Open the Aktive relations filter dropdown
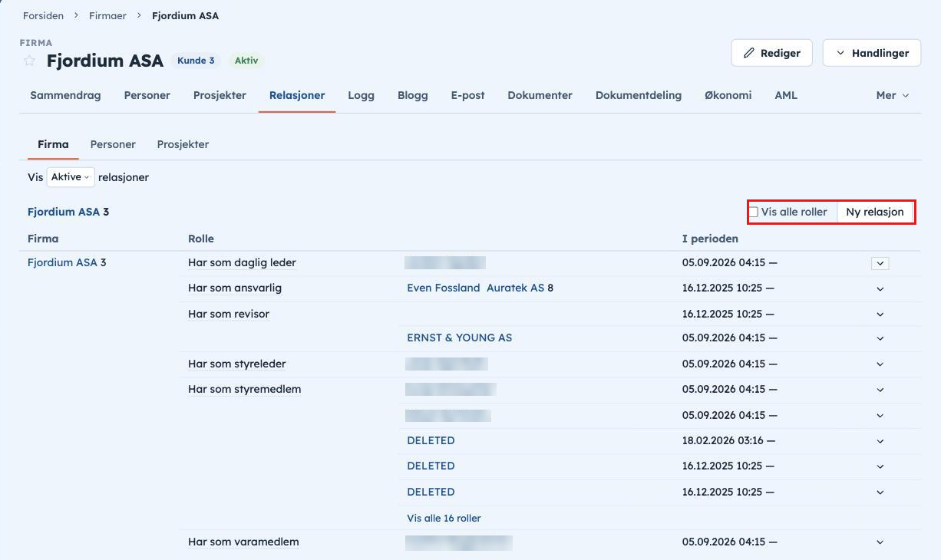941x560 pixels. point(71,177)
